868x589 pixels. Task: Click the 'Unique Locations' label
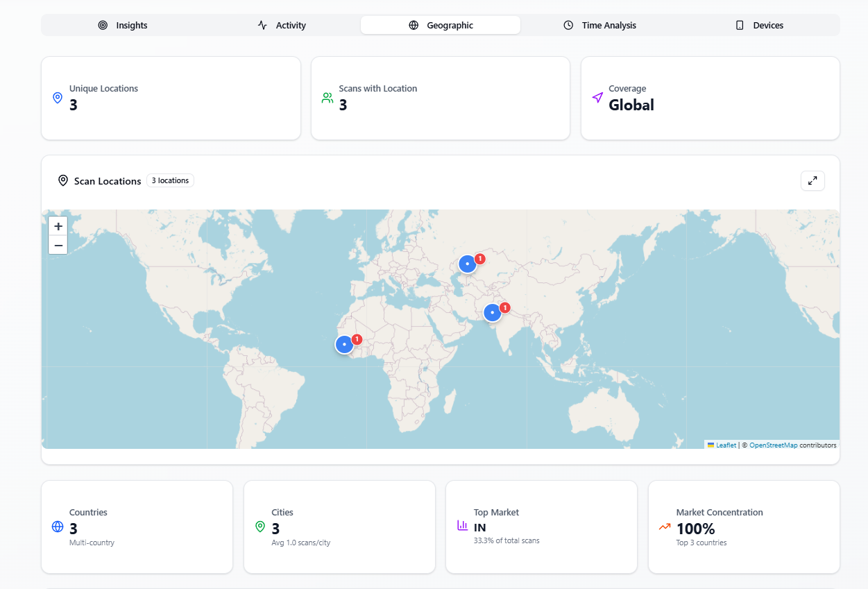tap(103, 88)
